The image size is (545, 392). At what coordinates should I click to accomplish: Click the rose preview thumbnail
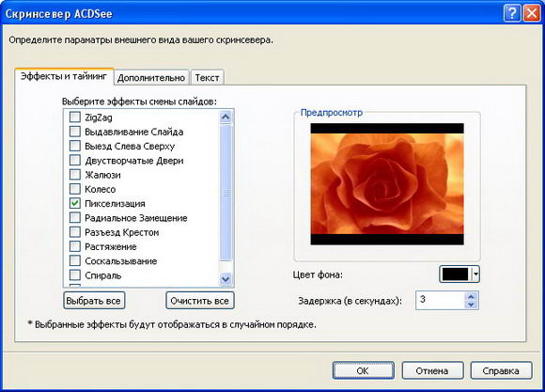tap(387, 183)
